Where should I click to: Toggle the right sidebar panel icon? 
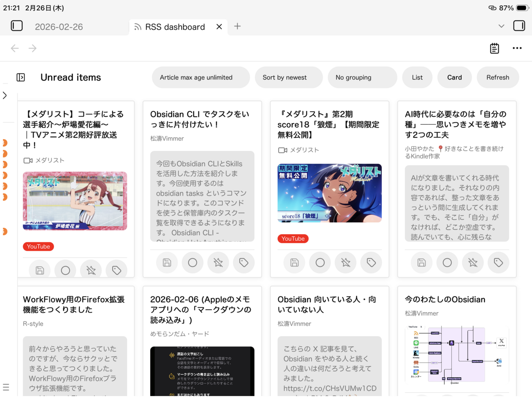[519, 26]
